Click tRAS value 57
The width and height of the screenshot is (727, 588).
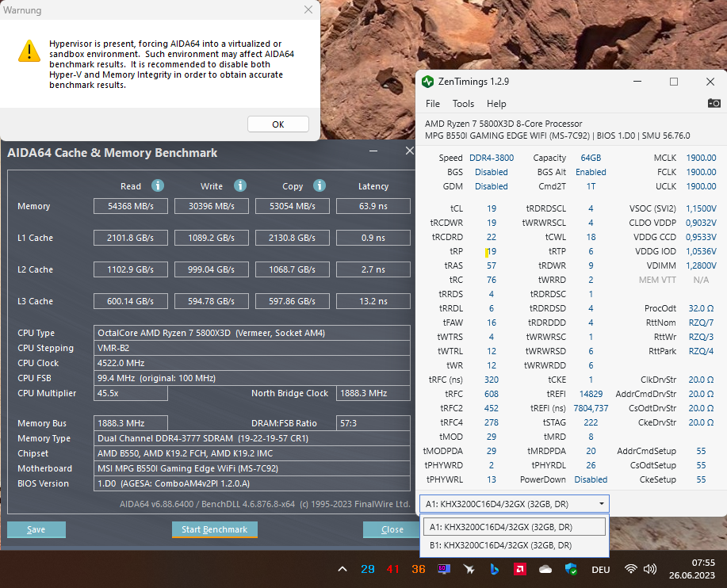pos(492,265)
